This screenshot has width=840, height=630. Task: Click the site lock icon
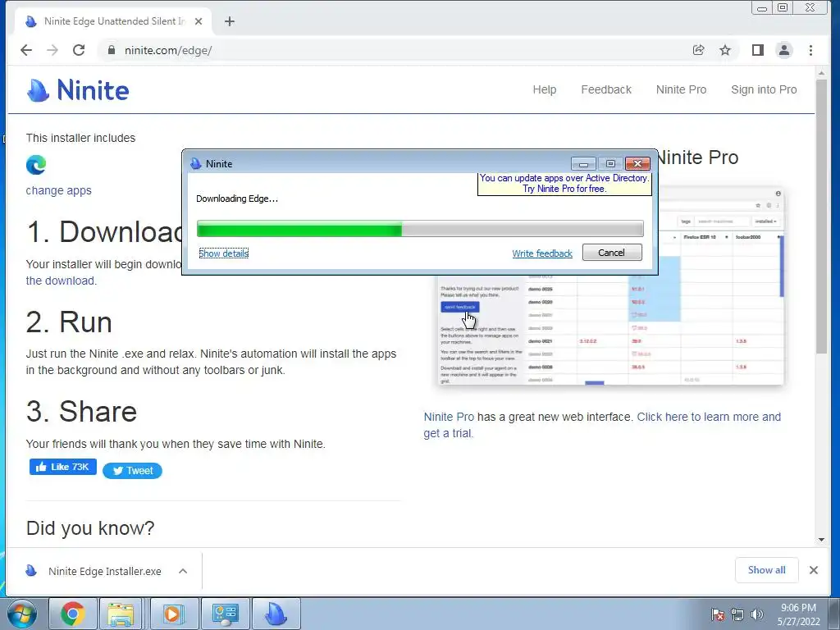coord(112,50)
